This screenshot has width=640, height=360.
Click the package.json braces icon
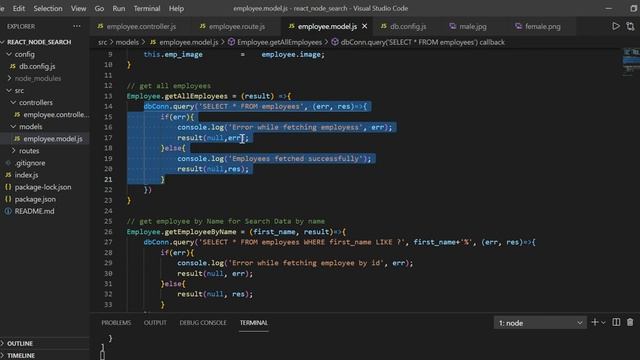pos(8,199)
